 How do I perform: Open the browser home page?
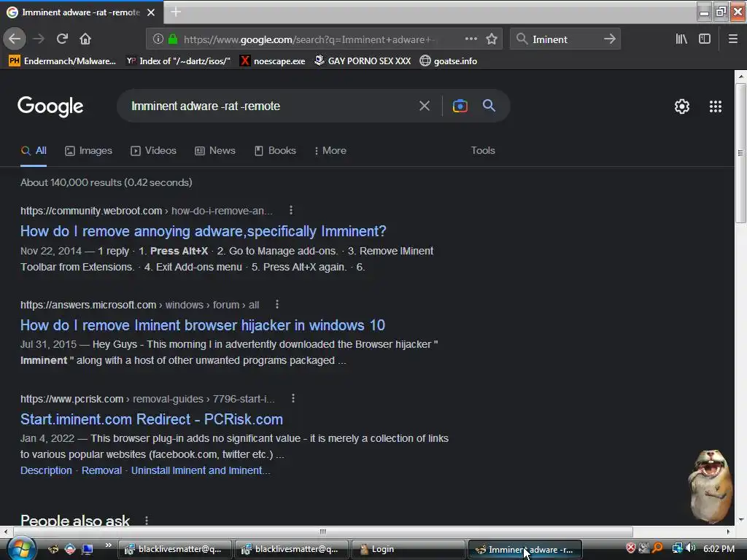(85, 39)
